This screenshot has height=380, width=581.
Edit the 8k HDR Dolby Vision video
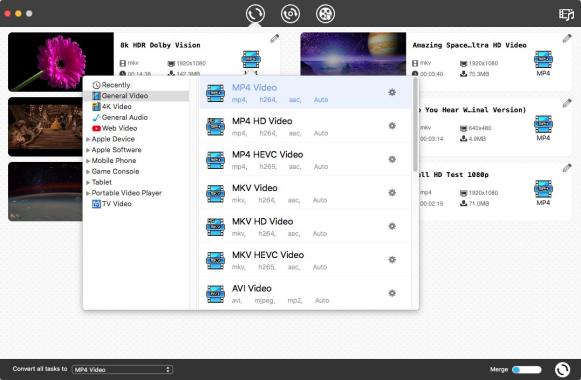click(x=274, y=39)
